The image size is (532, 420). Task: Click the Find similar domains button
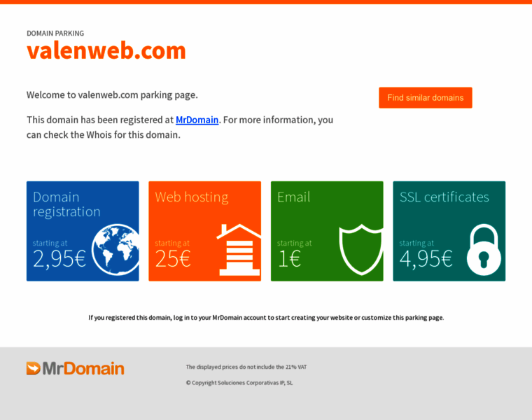[x=425, y=98]
